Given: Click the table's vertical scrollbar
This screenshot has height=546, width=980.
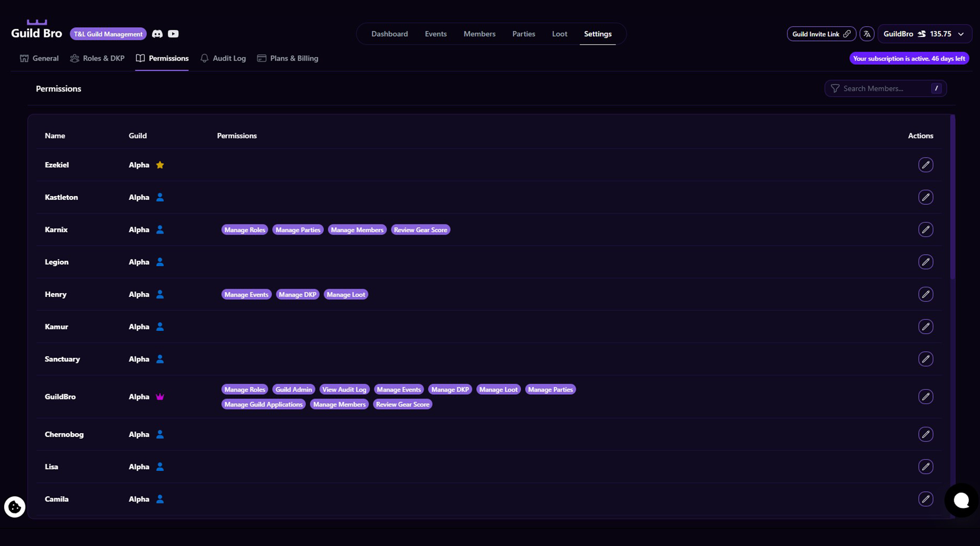Looking at the screenshot, I should point(952,197).
